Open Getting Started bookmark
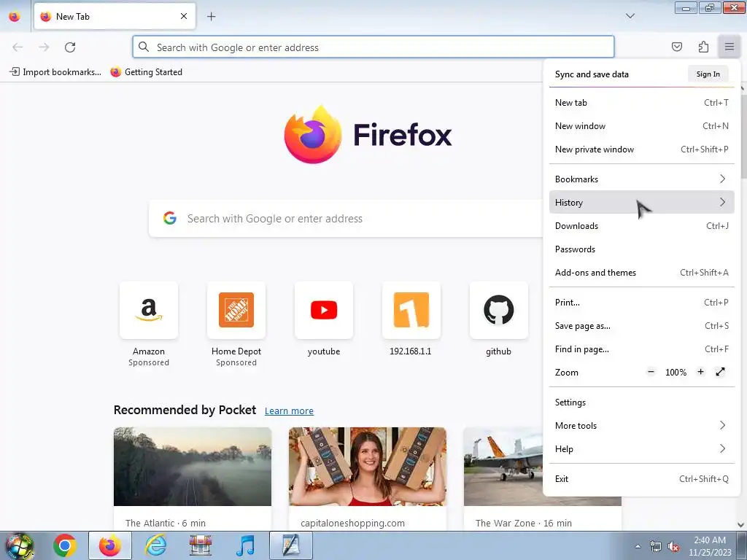747x560 pixels. (146, 72)
